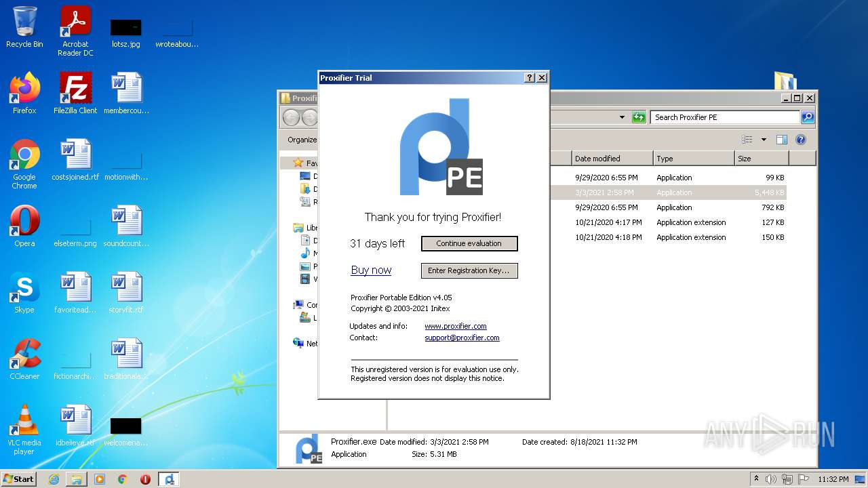Open Windows Media Player taskbar icon
The height and width of the screenshot is (488, 868).
(x=100, y=479)
